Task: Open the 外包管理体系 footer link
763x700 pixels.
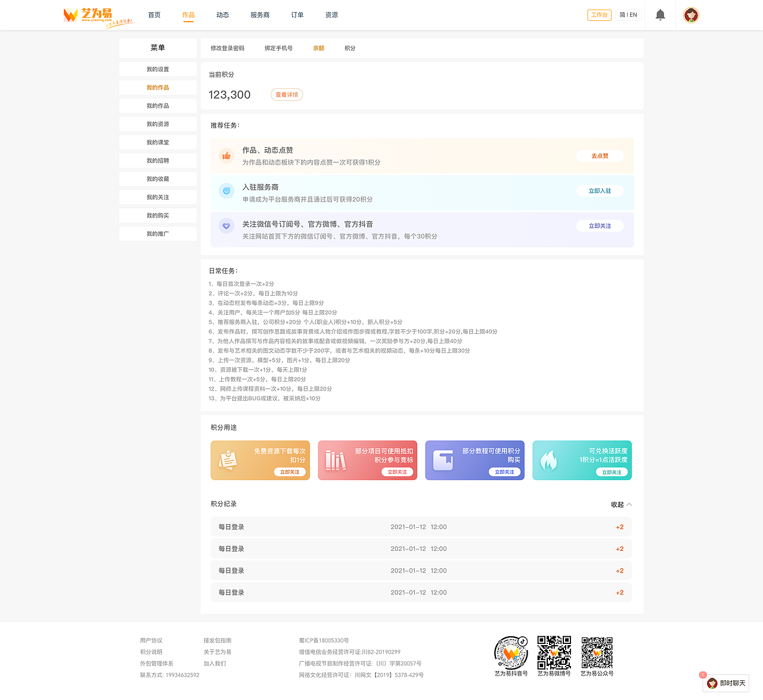Action: [157, 664]
